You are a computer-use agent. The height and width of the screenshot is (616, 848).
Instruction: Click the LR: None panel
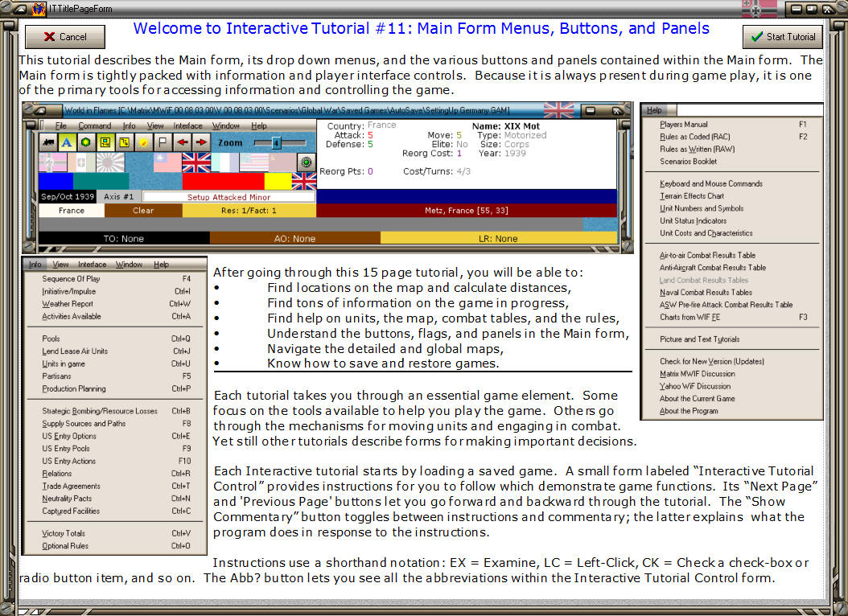point(498,238)
